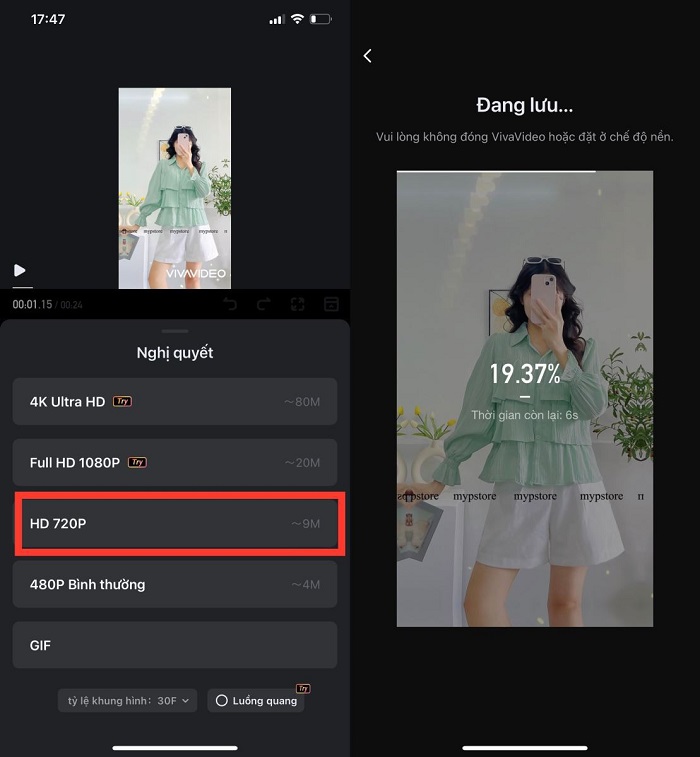
Task: Select 4K Ultra HD resolution
Action: [175, 402]
